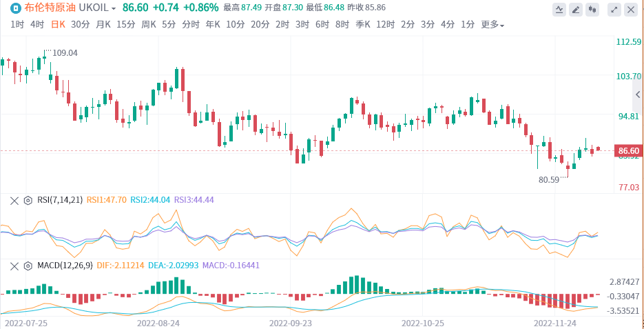The height and width of the screenshot is (329, 644).
Task: Click the RSI1:47.70 value
Action: (106, 200)
